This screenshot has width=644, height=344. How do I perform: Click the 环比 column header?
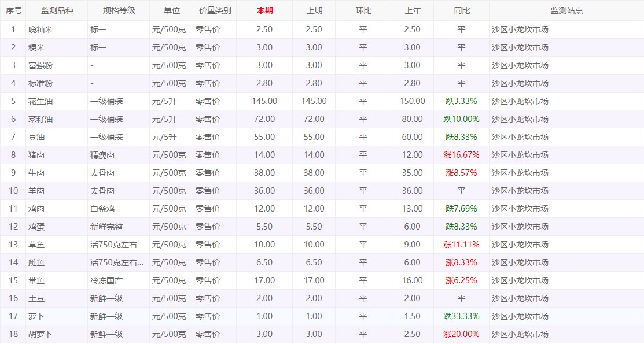[x=363, y=10]
